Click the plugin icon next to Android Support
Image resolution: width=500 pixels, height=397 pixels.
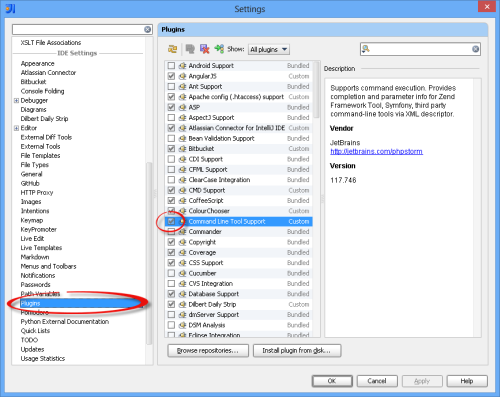click(x=182, y=66)
